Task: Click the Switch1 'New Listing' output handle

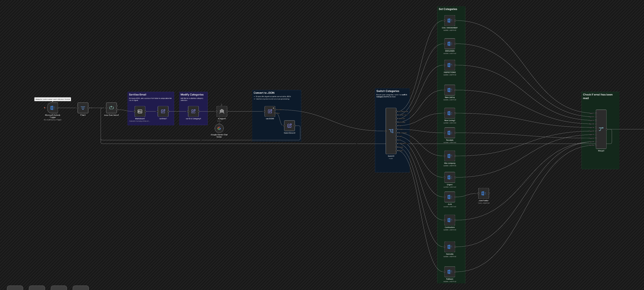Action: (x=396, y=122)
